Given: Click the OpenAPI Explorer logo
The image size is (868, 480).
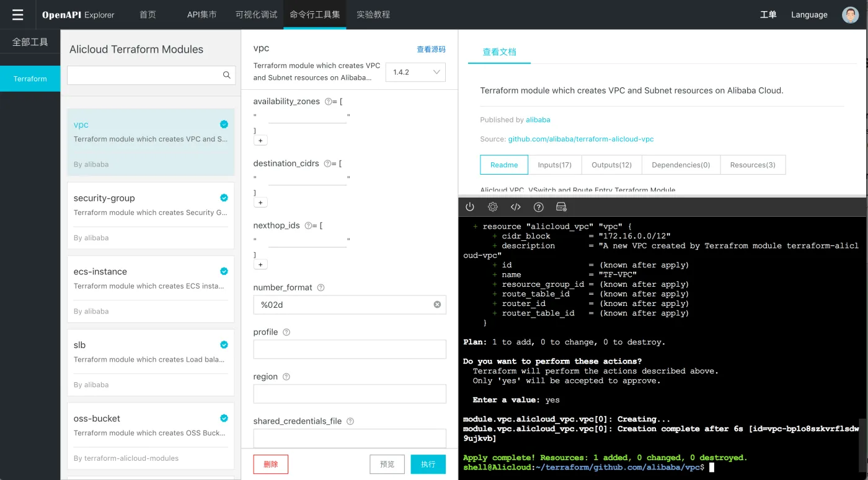Looking at the screenshot, I should click(x=78, y=15).
